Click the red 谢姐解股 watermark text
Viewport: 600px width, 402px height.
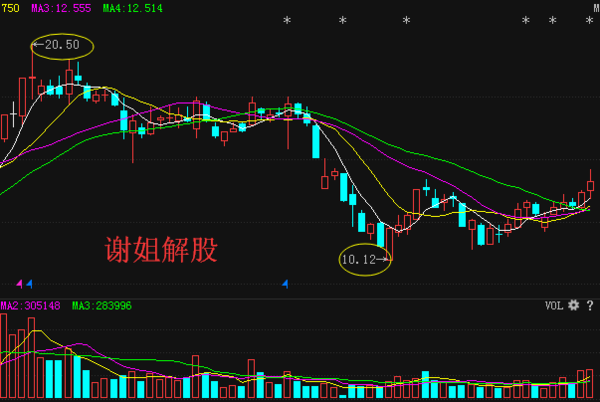[x=161, y=250]
